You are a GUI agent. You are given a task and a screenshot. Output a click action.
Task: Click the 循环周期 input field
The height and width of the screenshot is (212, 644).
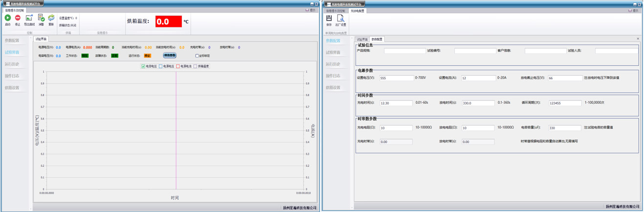564,103
